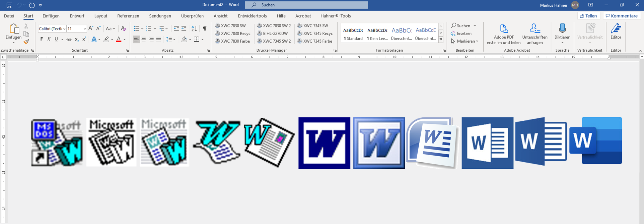Select printer XWC 7345 Farbe
Image resolution: width=644 pixels, height=224 pixels.
click(315, 41)
